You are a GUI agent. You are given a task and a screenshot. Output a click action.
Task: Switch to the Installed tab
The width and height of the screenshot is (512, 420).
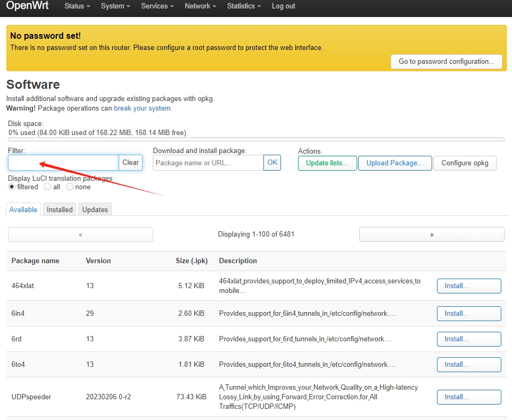point(60,209)
